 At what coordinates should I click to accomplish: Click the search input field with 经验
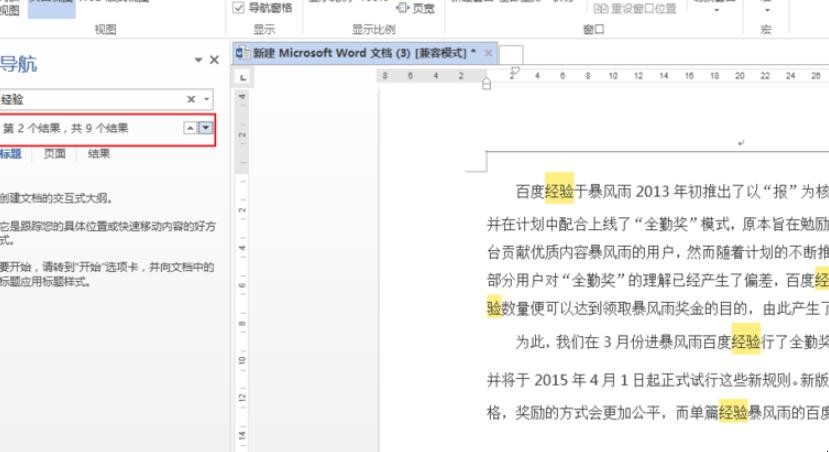point(90,100)
